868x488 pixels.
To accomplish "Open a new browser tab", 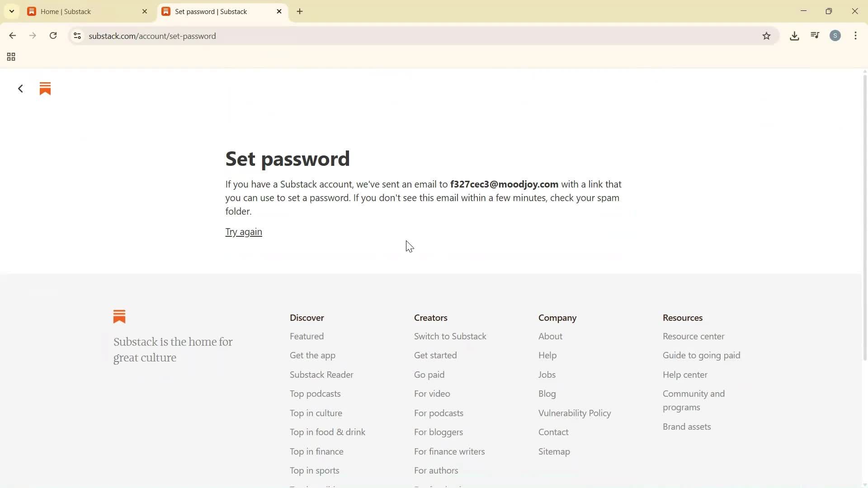I will [x=300, y=11].
